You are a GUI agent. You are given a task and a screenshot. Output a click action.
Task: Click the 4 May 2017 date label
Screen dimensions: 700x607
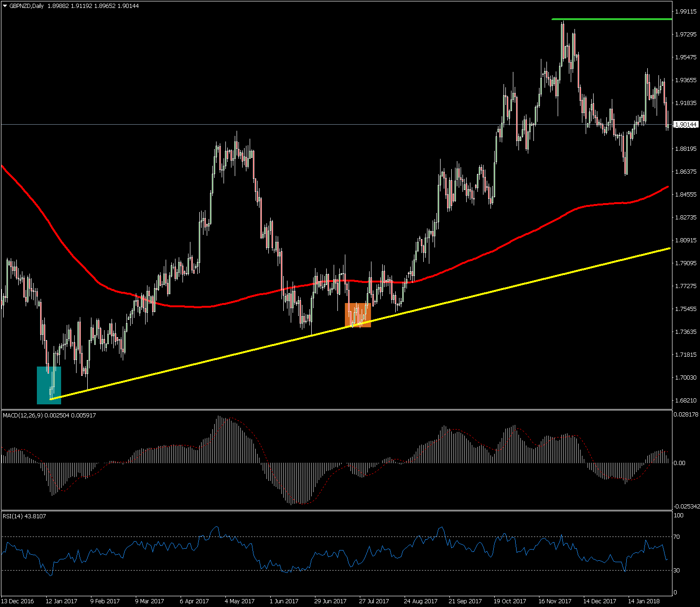(x=239, y=601)
